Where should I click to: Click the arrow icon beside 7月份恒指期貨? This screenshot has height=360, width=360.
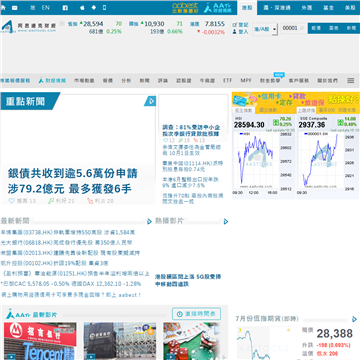click(x=355, y=319)
